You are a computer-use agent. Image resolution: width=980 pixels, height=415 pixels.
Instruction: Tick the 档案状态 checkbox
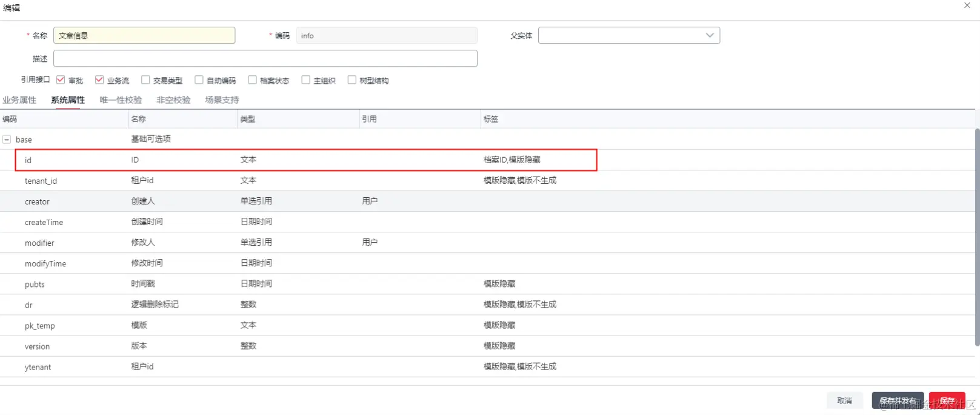252,80
